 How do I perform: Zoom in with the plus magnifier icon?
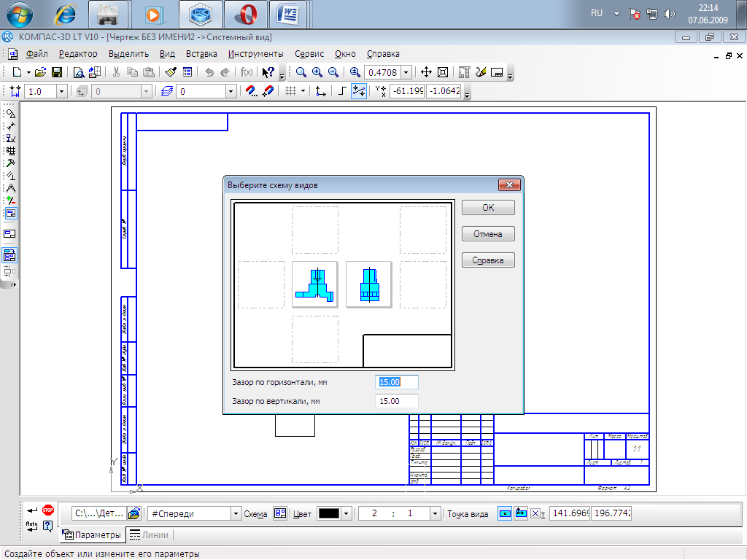coord(317,72)
